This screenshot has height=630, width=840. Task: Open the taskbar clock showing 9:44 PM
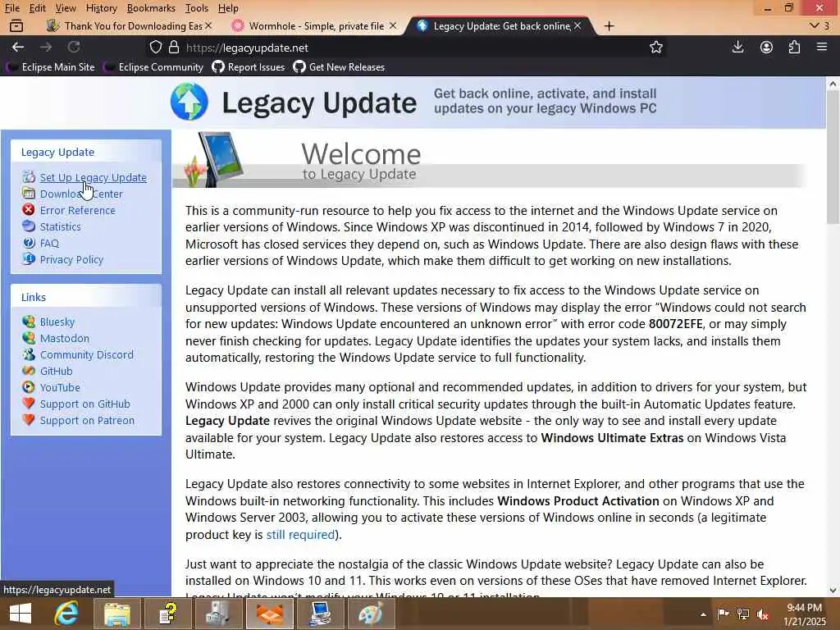(x=805, y=614)
